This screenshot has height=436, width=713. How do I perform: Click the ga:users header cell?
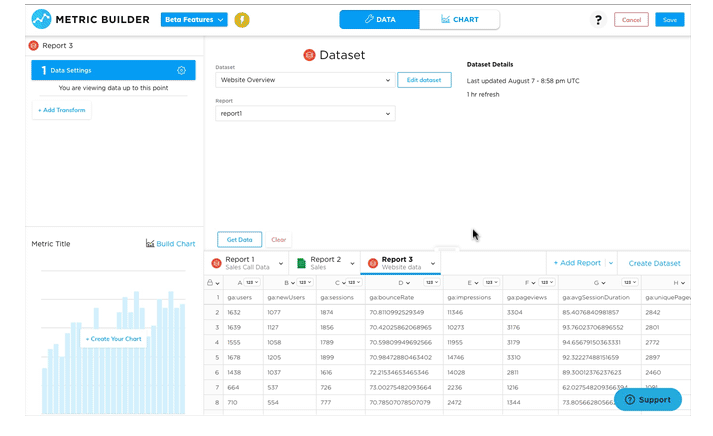tap(243, 297)
